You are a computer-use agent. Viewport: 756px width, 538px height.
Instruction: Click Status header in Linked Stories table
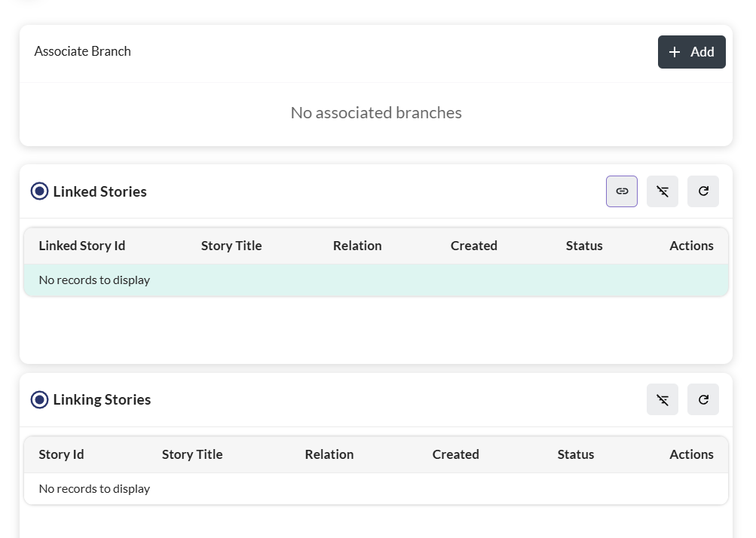click(x=584, y=246)
